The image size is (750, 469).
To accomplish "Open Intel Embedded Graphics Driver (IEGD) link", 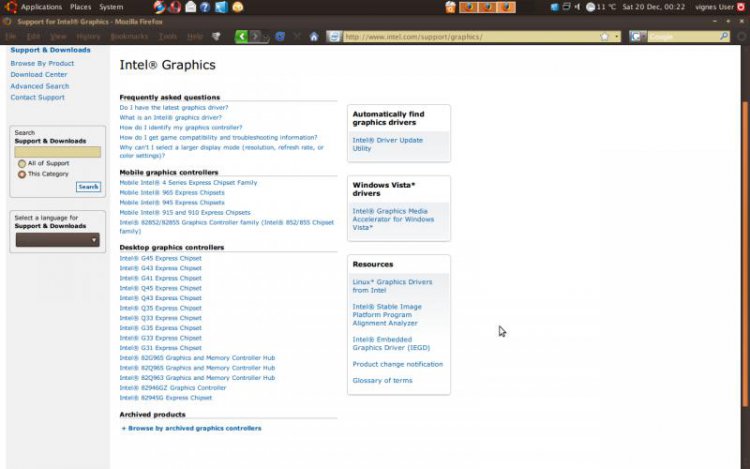I will pos(391,344).
